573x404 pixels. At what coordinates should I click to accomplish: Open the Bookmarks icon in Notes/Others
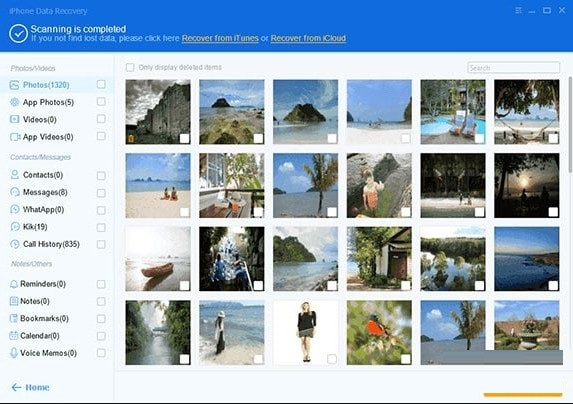click(14, 318)
